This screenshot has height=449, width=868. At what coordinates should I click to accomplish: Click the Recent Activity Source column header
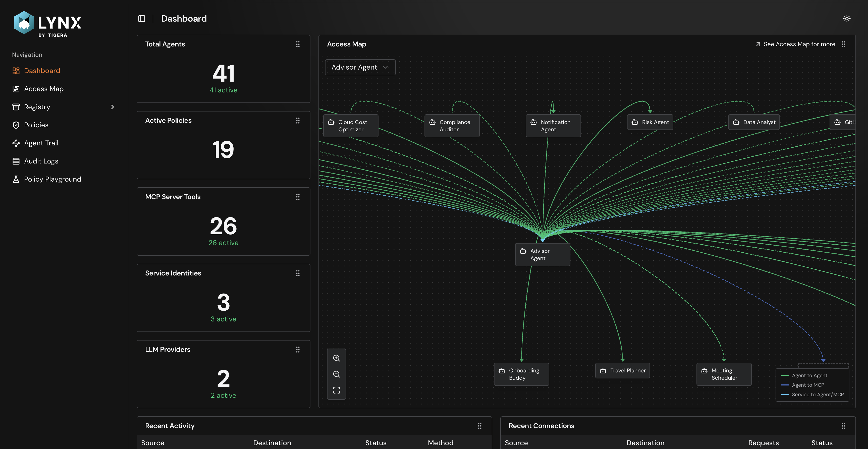point(153,443)
